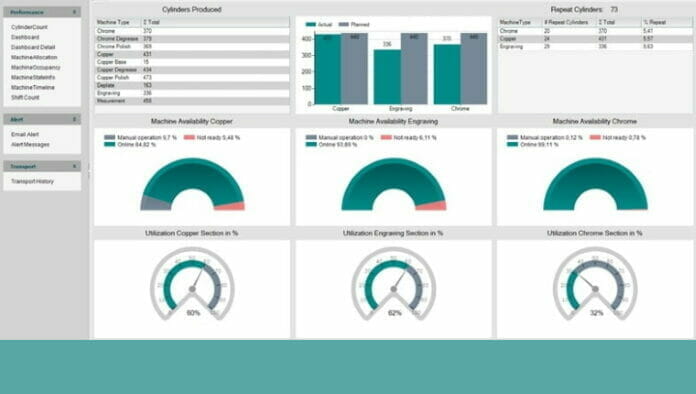This screenshot has height=394, width=696.
Task: Open Email Alert settings
Action: (x=25, y=134)
